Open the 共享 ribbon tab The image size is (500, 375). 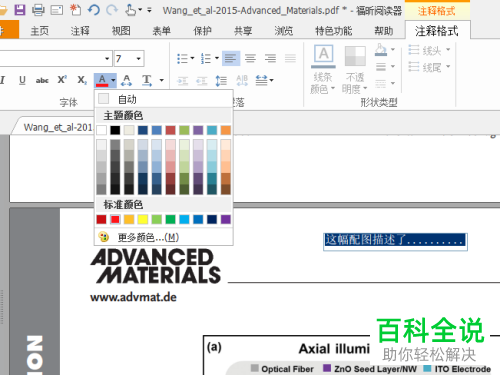click(243, 31)
